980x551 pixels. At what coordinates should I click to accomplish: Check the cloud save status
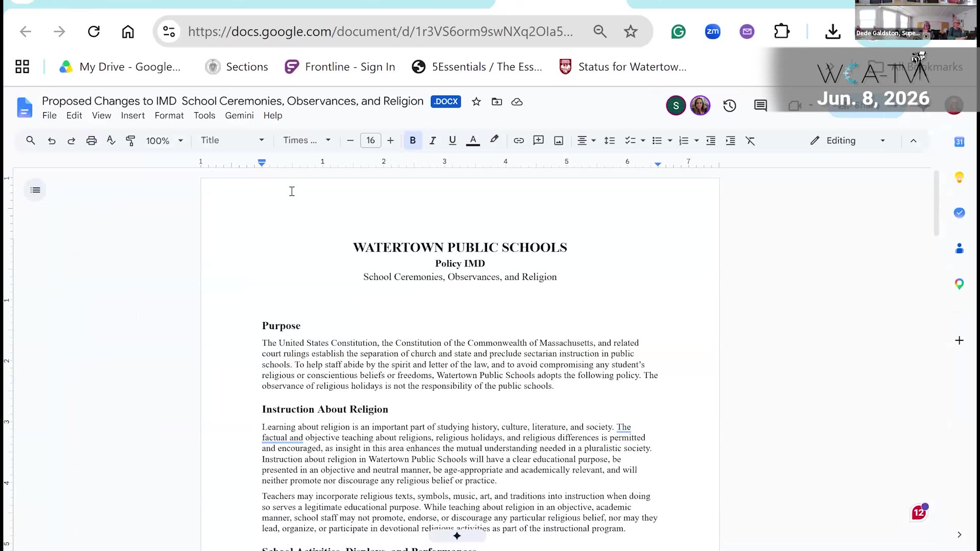(517, 102)
